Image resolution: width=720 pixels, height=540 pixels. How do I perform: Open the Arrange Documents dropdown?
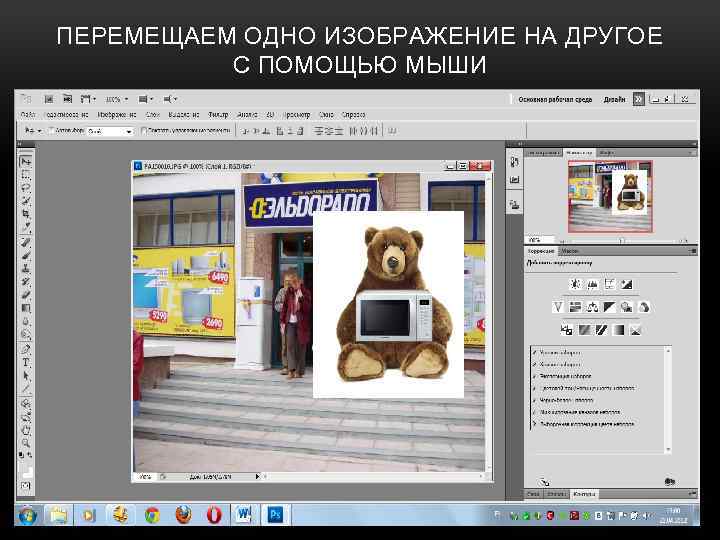[145, 99]
